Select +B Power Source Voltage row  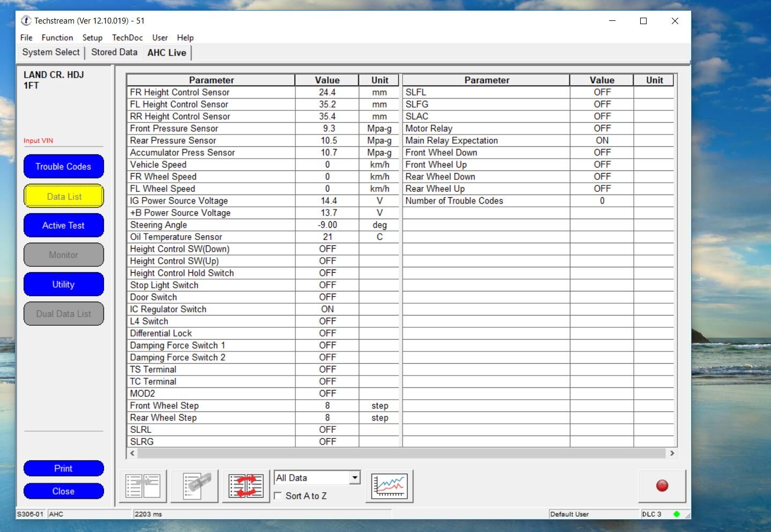click(263, 213)
